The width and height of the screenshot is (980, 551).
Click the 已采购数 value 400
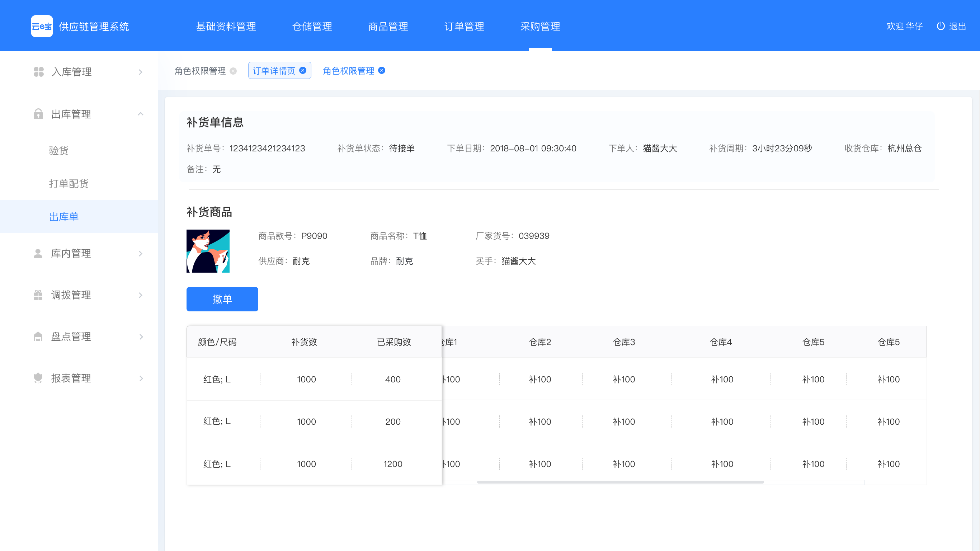393,380
